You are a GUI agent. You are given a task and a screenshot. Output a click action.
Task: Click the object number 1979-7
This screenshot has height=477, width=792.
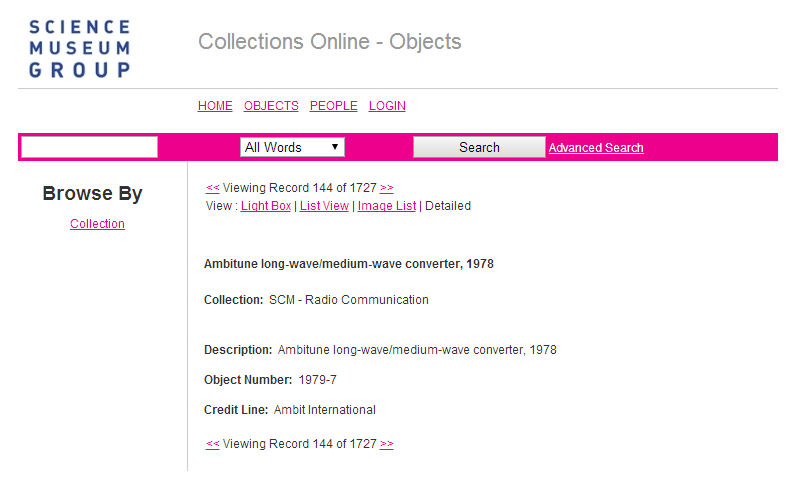tap(317, 380)
